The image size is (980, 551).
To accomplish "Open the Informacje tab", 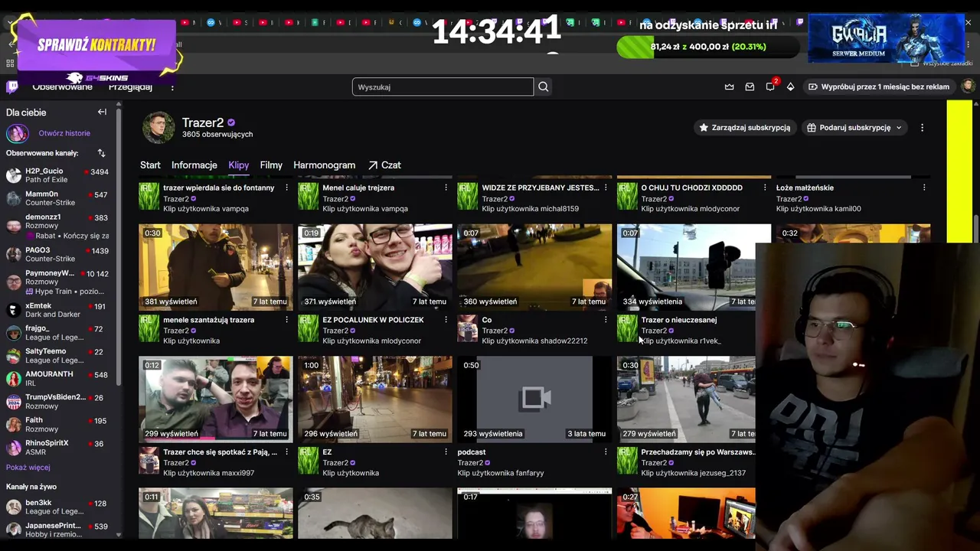I will click(x=194, y=165).
